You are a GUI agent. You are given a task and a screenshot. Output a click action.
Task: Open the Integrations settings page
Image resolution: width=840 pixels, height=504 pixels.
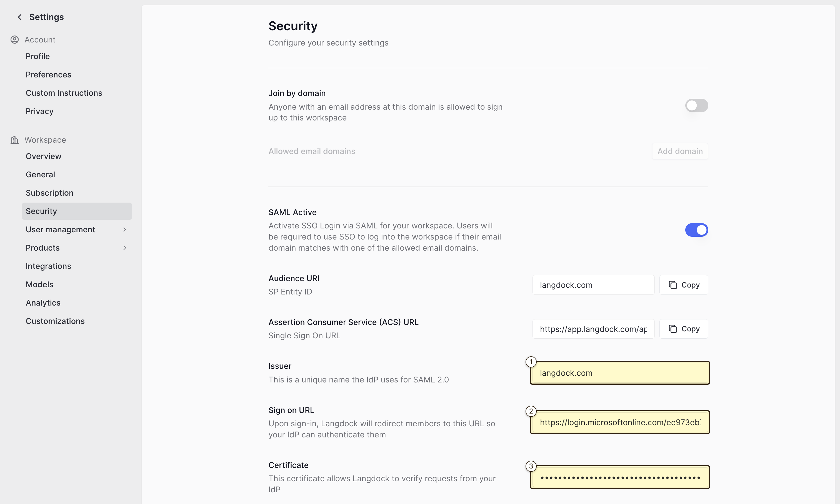click(48, 266)
